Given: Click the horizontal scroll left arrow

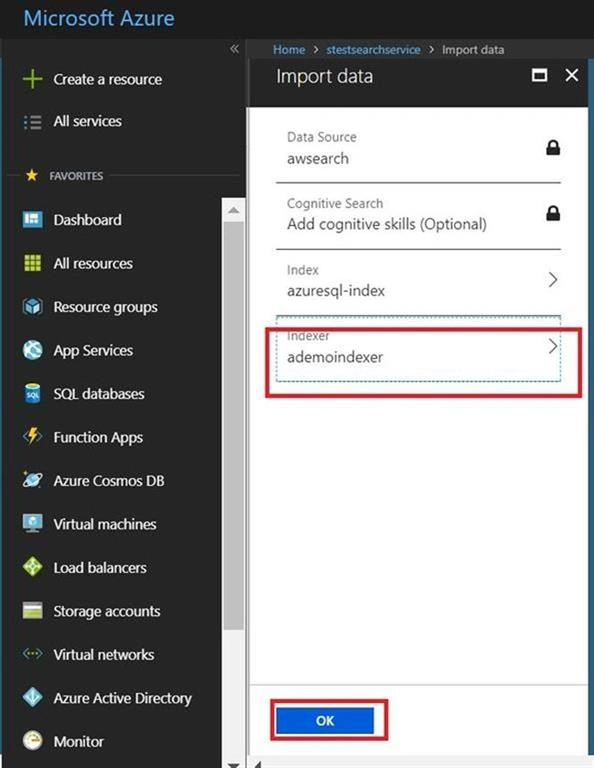Looking at the screenshot, I should coord(258,764).
